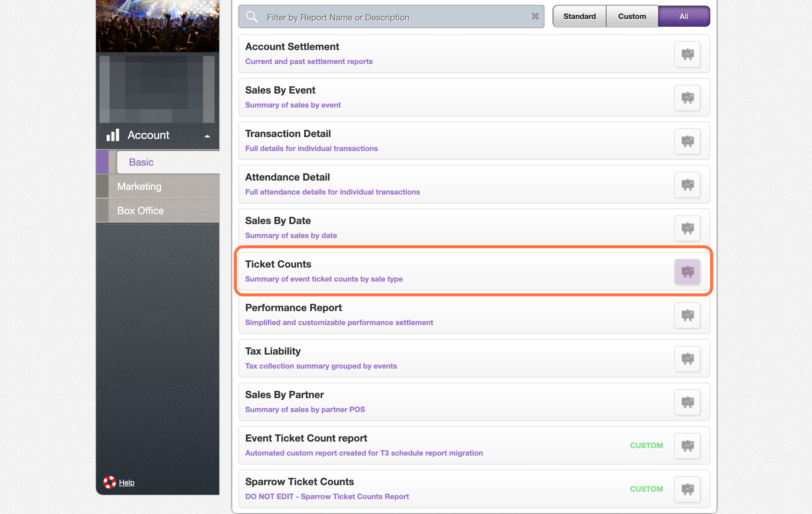Click the Sparrow Ticket Counts title
This screenshot has width=812, height=514.
[299, 481]
